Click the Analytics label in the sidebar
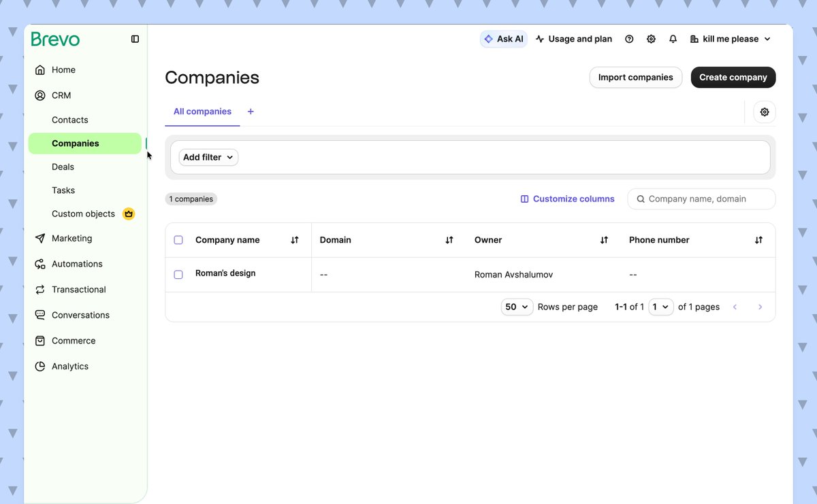817x504 pixels. point(70,367)
